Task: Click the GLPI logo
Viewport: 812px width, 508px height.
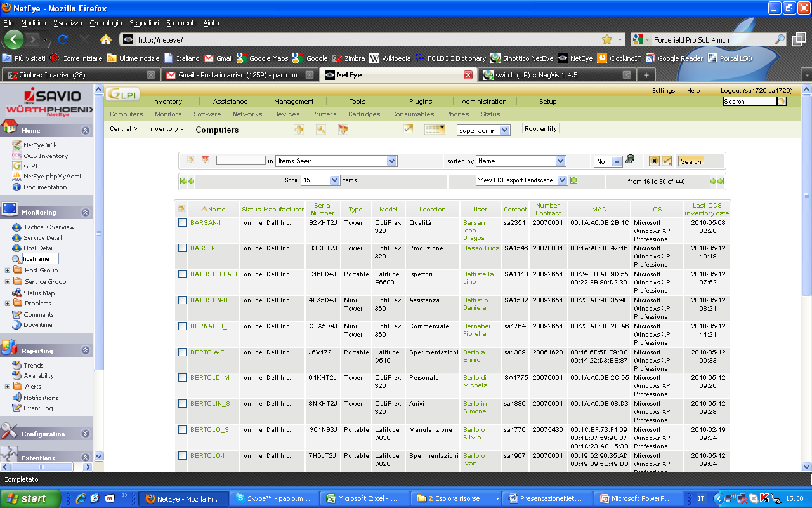Action: (122, 93)
